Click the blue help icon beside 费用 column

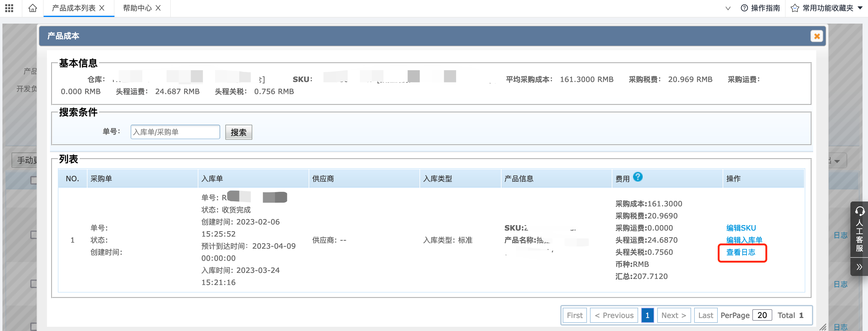(638, 177)
